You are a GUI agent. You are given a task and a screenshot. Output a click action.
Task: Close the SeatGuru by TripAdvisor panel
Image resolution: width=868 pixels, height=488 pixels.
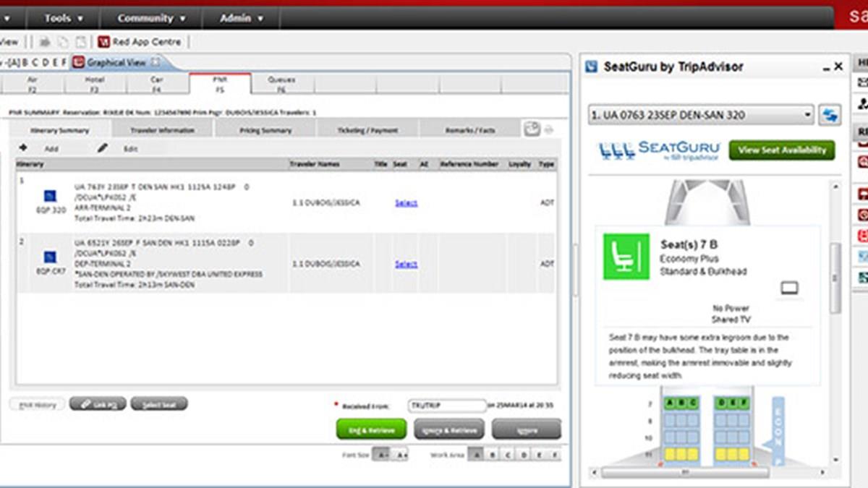pyautogui.click(x=838, y=67)
